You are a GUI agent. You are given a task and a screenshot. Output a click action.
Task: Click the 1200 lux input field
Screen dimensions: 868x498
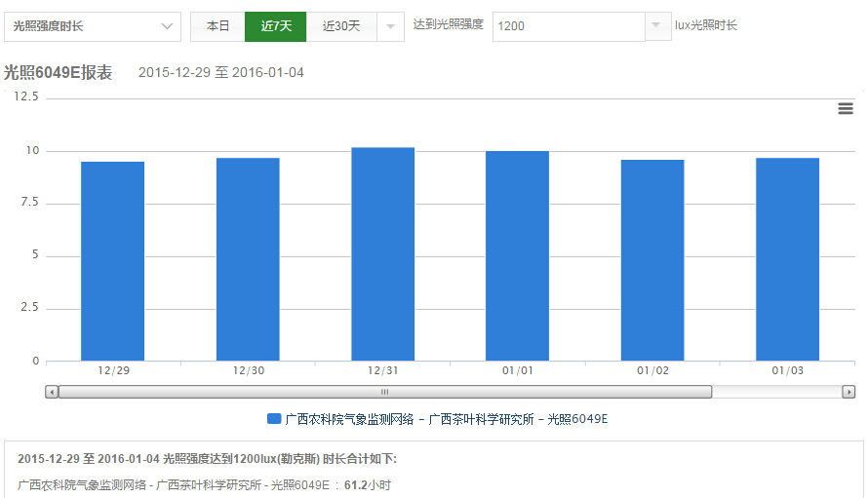[568, 26]
